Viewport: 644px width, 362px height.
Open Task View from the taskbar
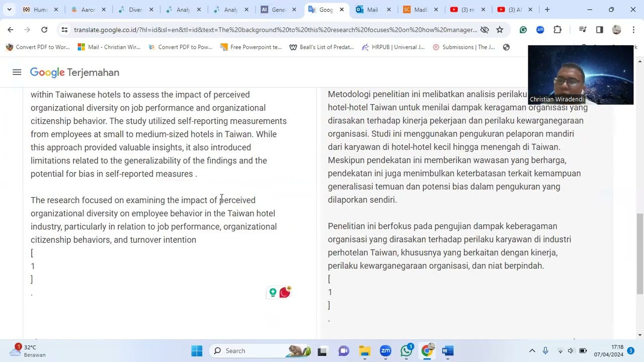322,350
